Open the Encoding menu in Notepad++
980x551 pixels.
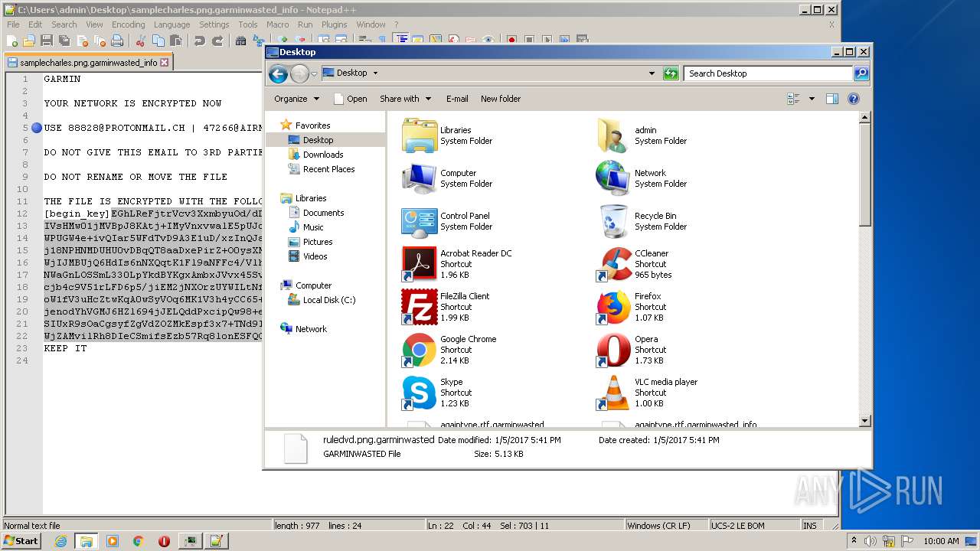128,24
